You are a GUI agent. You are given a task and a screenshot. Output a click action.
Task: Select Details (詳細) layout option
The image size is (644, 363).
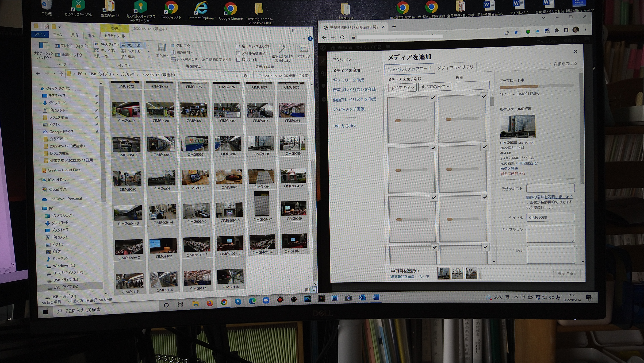(x=128, y=57)
